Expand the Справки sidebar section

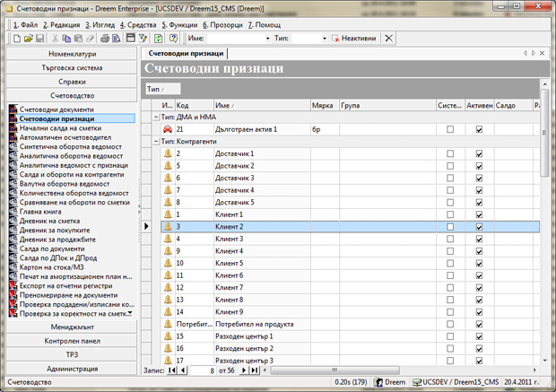tap(72, 82)
